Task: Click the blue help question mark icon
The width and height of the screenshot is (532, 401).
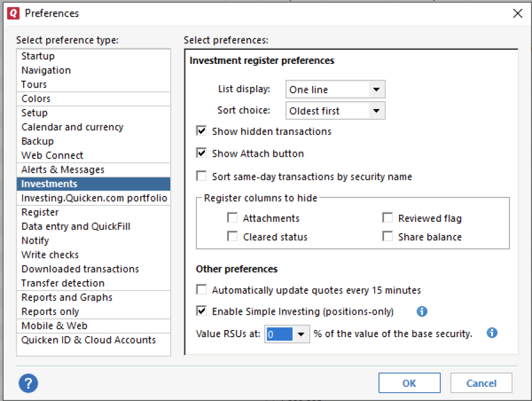Action: 28,383
